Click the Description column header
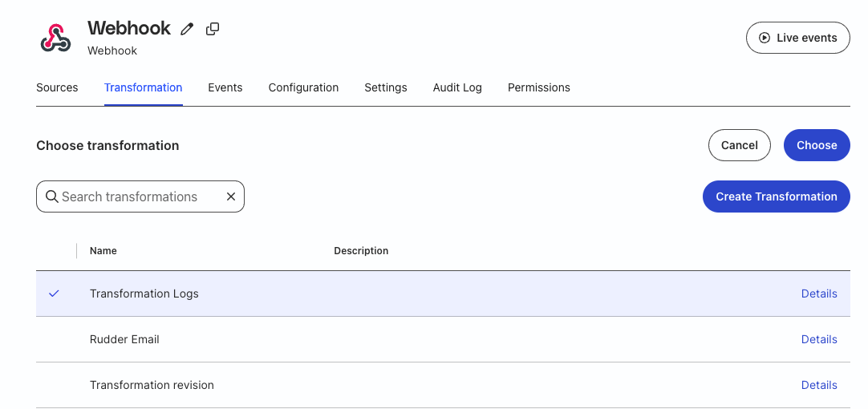 [361, 251]
